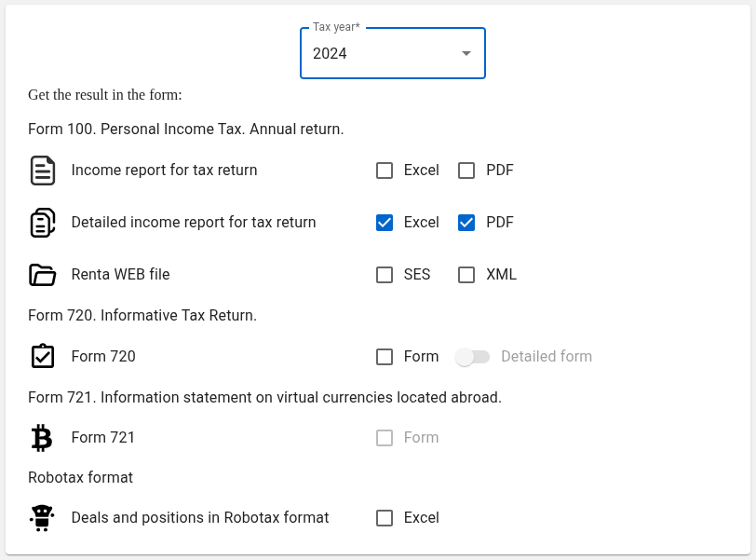Click the folder icon next to Renta WEB file
756x560 pixels.
[42, 274]
